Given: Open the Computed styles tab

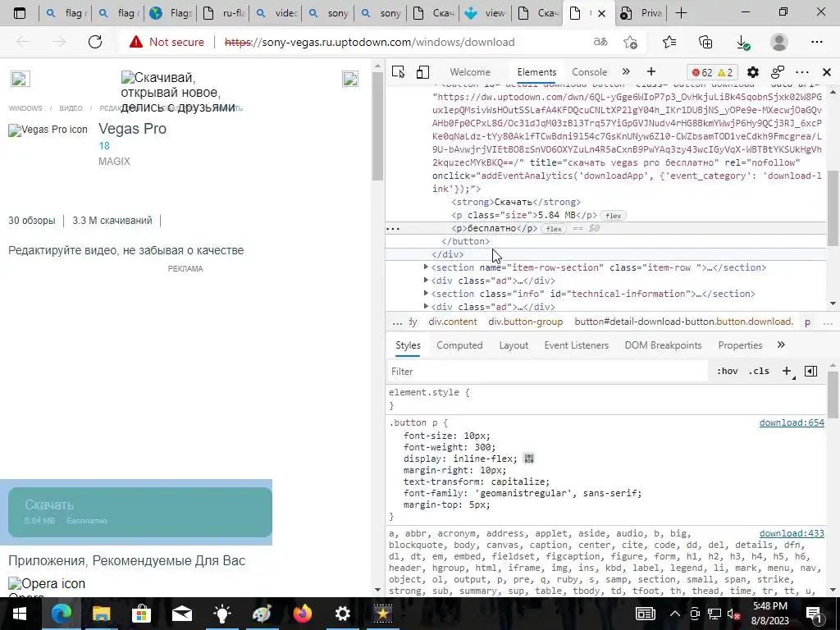Looking at the screenshot, I should pyautogui.click(x=459, y=345).
